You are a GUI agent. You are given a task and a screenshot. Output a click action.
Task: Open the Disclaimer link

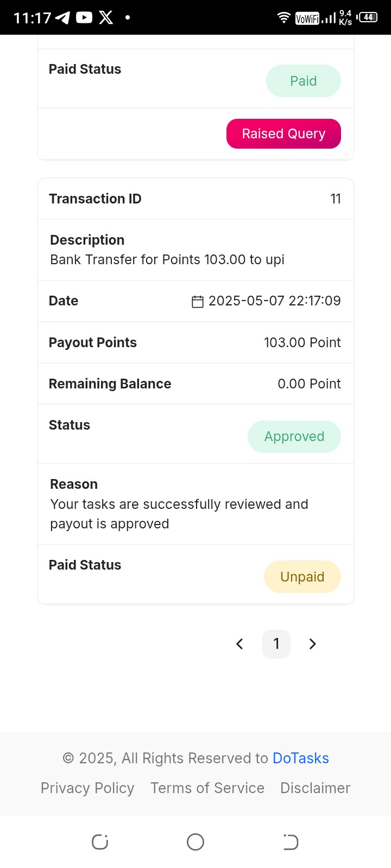(x=315, y=788)
